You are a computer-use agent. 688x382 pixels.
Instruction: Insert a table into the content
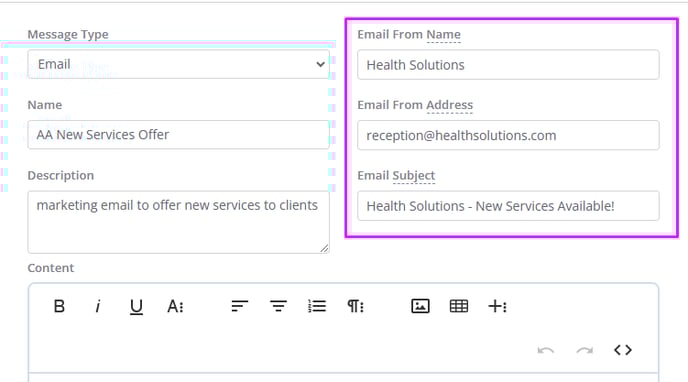pos(459,306)
